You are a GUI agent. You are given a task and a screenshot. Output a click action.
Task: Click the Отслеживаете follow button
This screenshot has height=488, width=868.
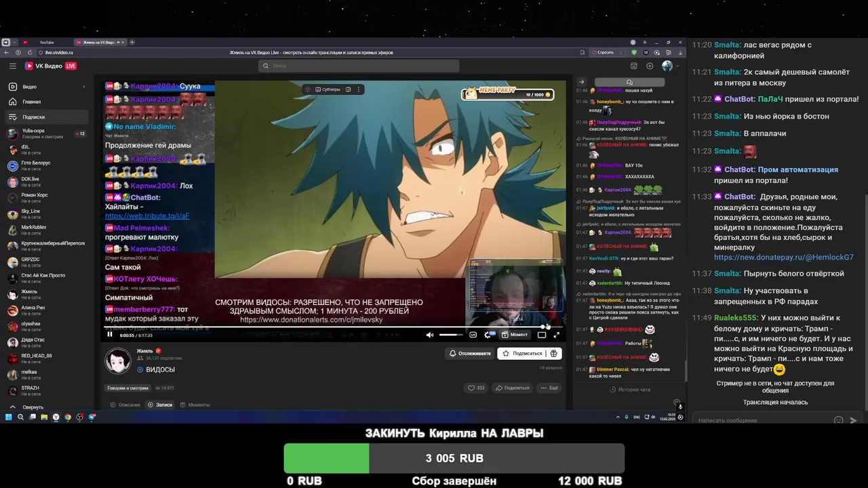[x=469, y=353]
